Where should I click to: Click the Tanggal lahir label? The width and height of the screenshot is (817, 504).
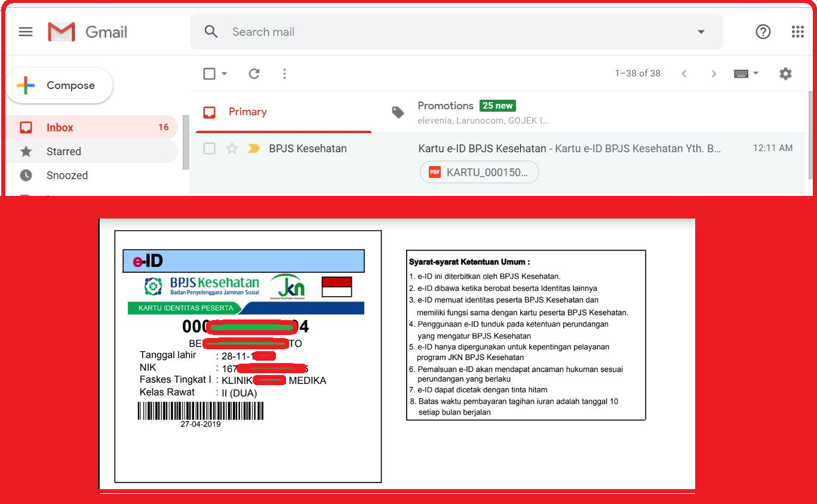168,355
